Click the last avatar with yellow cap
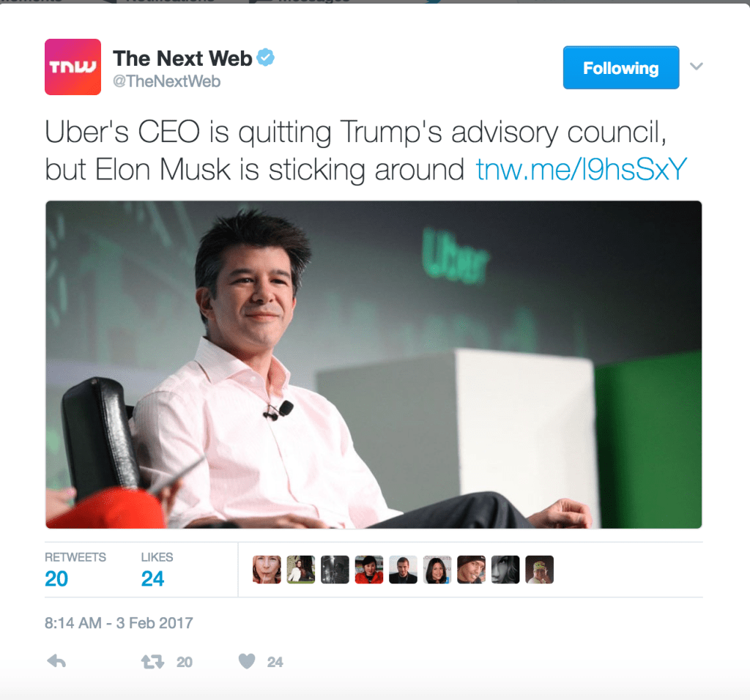The image size is (750, 700). pos(540,570)
